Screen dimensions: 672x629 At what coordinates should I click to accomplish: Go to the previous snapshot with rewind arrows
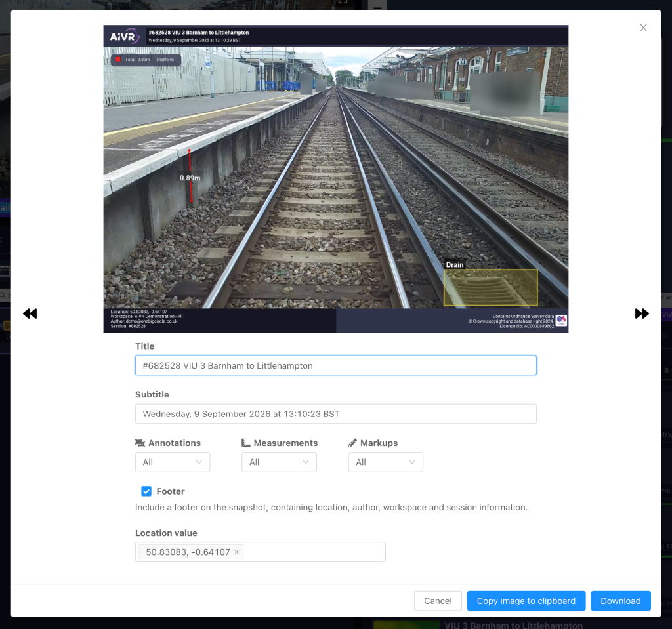[x=30, y=314]
